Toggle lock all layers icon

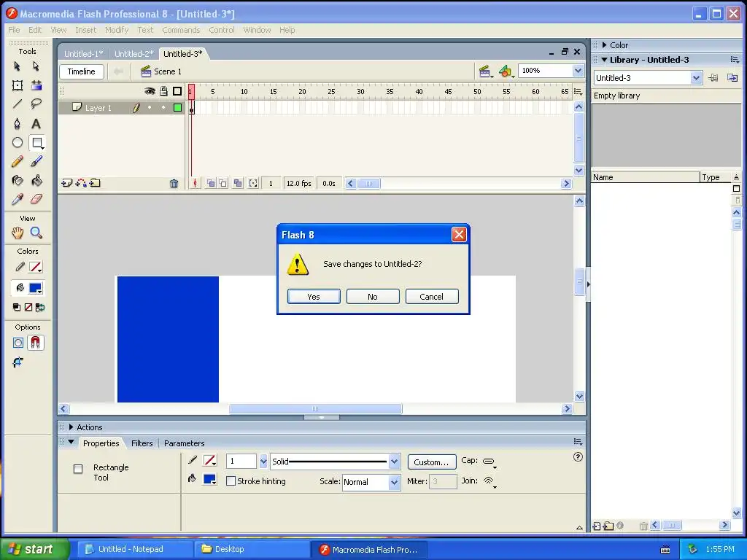coord(163,91)
